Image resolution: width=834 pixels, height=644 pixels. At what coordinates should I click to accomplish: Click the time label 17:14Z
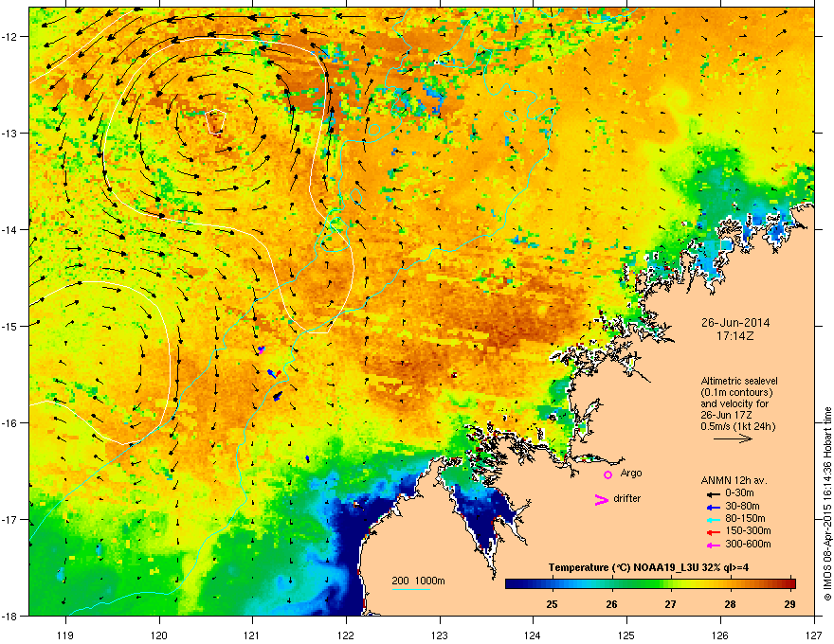[735, 336]
